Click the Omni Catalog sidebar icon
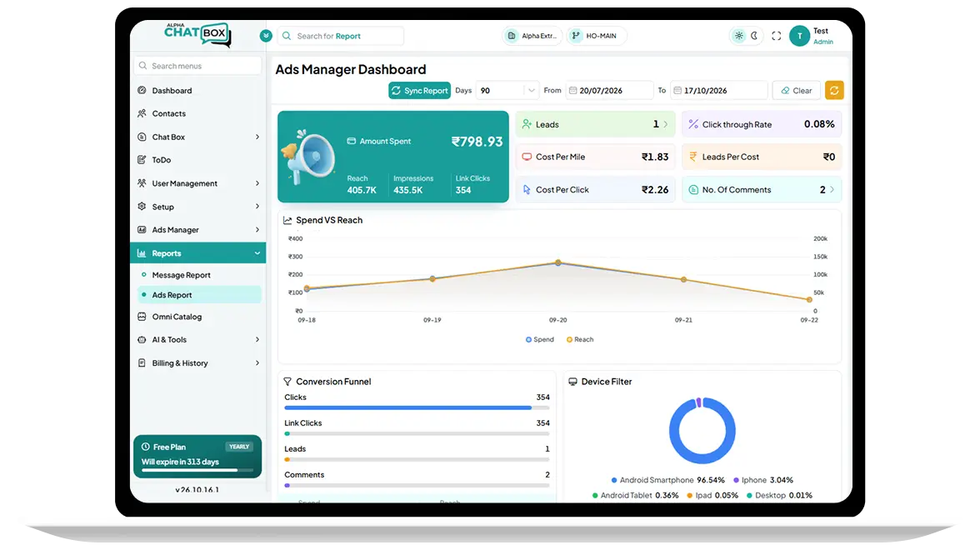 pyautogui.click(x=142, y=317)
